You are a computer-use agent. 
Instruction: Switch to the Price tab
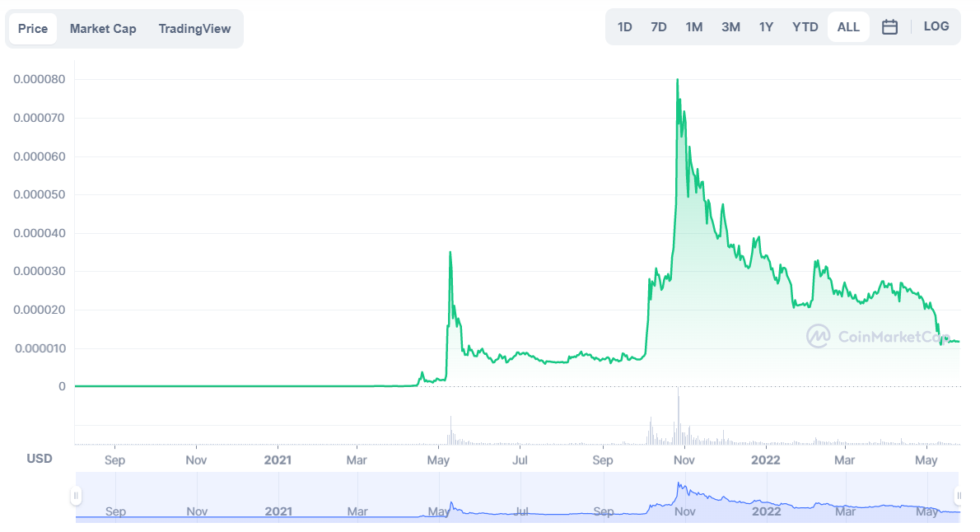coord(32,29)
